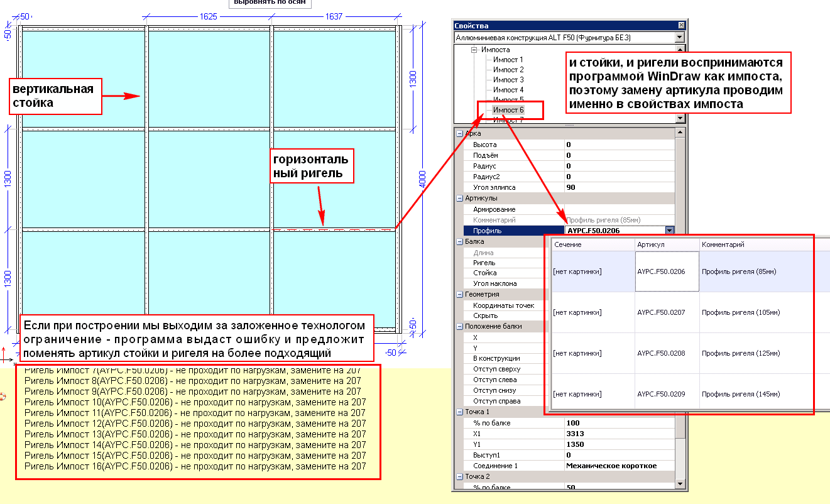This screenshot has width=830, height=504.
Task: Click the tree list scroll-down arrow
Action: tap(679, 118)
